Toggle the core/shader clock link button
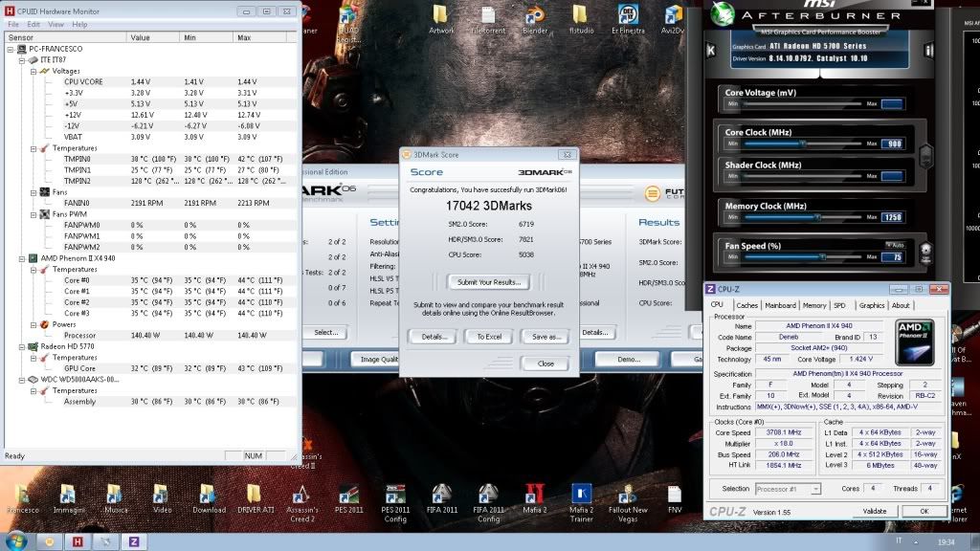Image resolution: width=980 pixels, height=551 pixels. pos(925,154)
